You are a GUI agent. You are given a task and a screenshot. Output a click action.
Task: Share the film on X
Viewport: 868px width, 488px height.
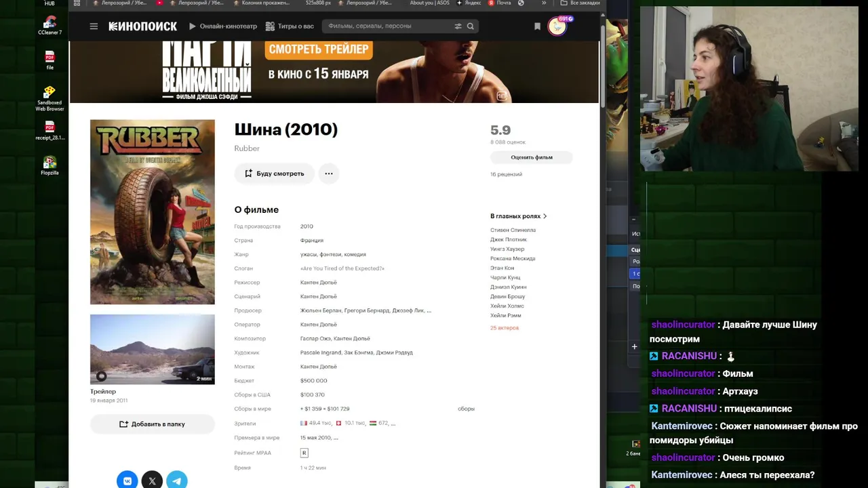pos(152,481)
